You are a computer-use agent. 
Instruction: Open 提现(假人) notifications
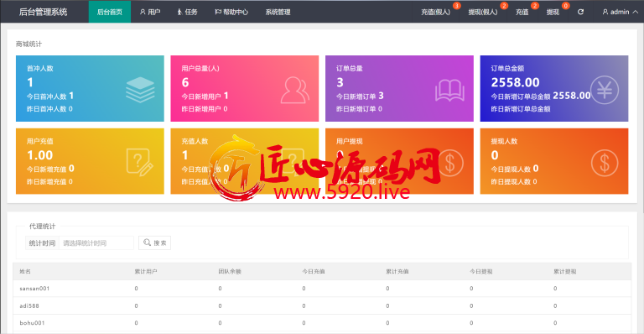483,12
